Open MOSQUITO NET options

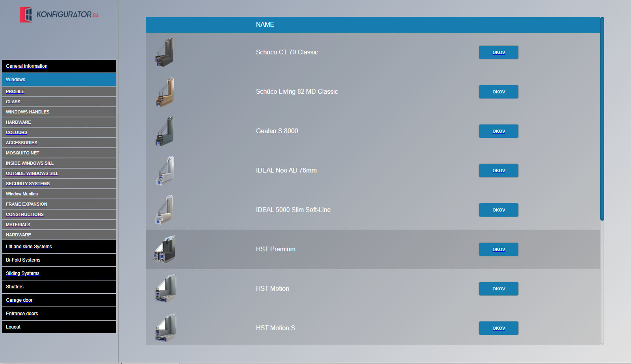point(59,153)
